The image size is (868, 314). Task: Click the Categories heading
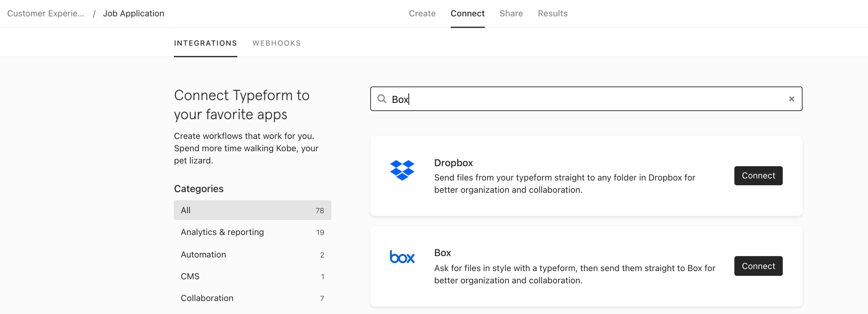pyautogui.click(x=198, y=189)
